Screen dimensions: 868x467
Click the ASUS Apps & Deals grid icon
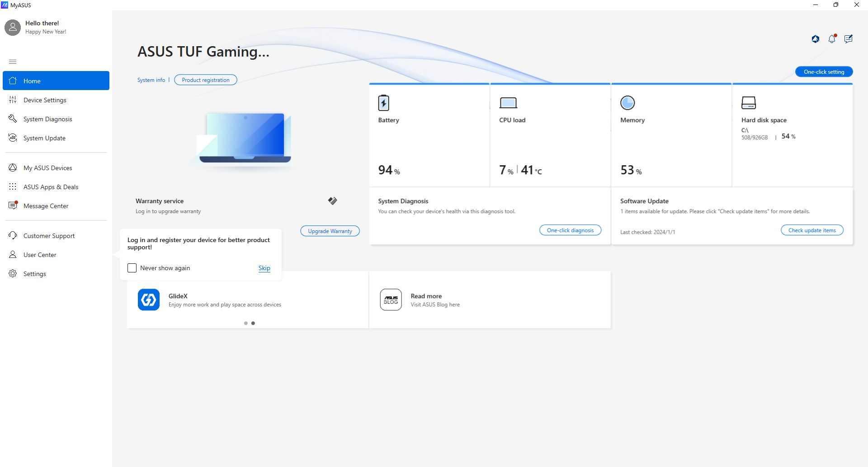point(13,186)
